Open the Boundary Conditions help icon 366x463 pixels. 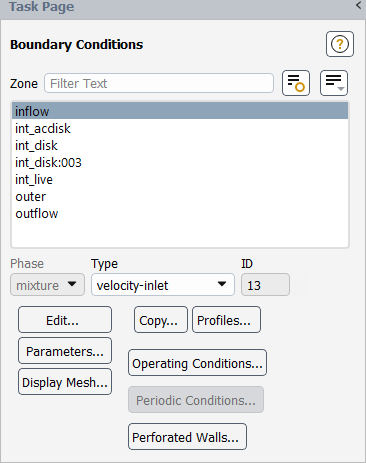340,44
